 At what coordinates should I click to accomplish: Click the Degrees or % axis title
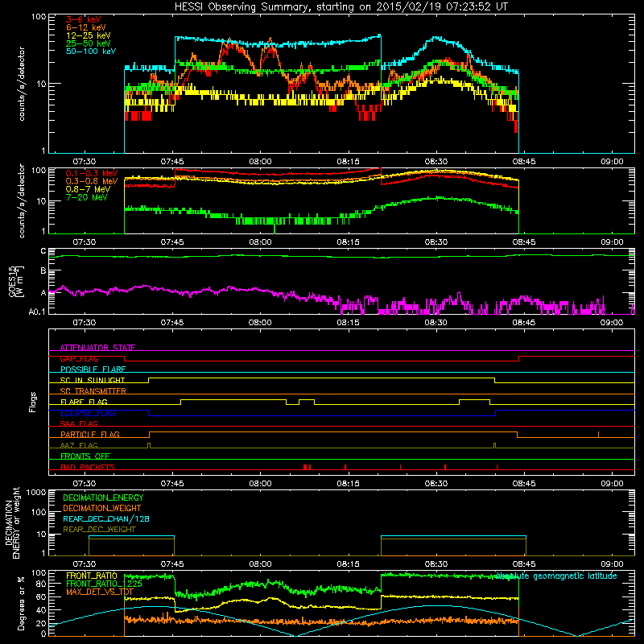coord(21,603)
